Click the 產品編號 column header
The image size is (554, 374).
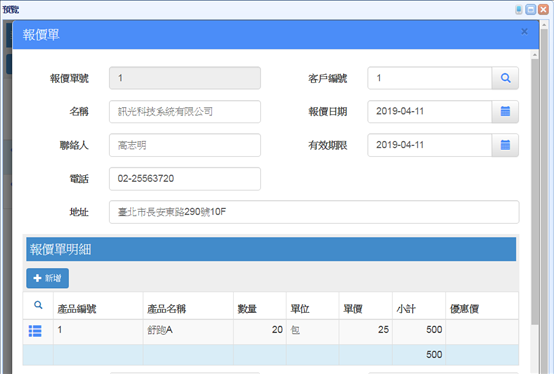98,306
